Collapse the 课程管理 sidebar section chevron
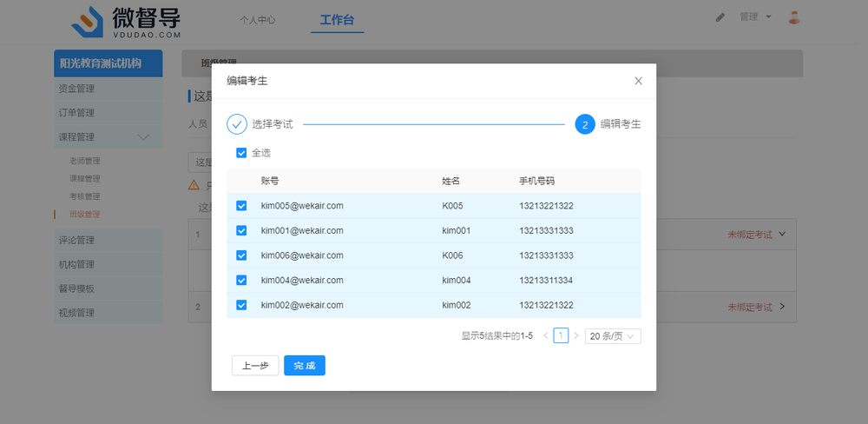Viewport: 868px width, 424px height. point(143,137)
